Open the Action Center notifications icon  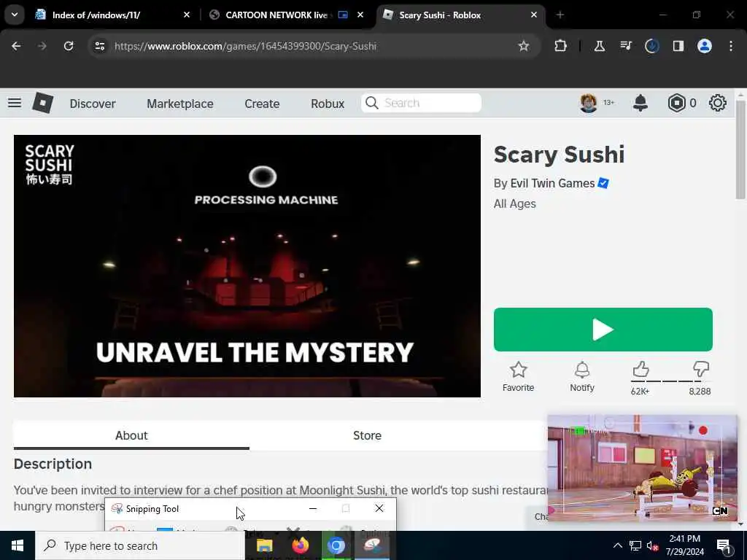[x=723, y=546]
